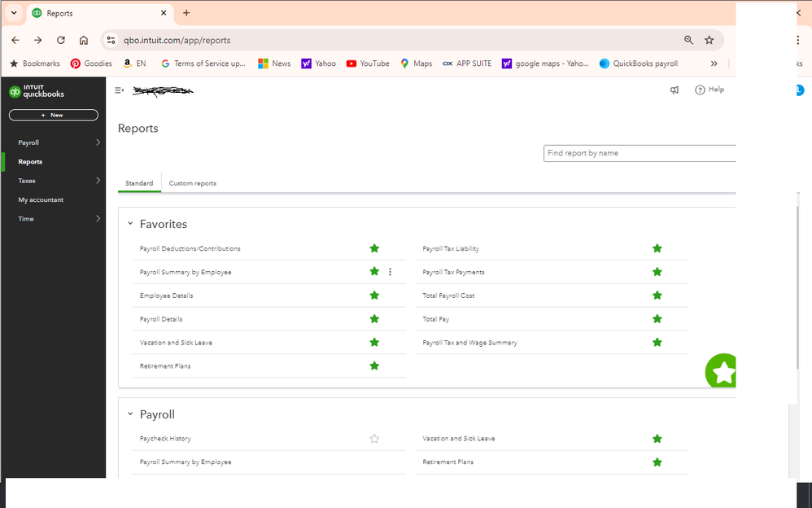Favorite the Paycheck History report star
The height and width of the screenshot is (508, 812).
point(374,439)
